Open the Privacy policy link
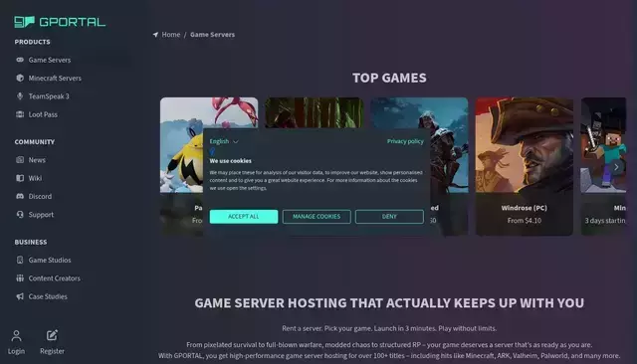The image size is (637, 364). [405, 141]
